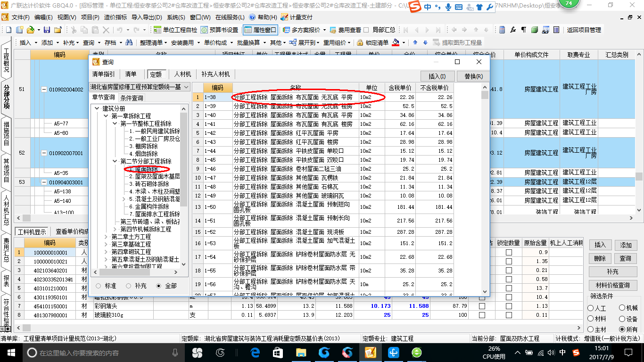The width and height of the screenshot is (644, 362).
Task: Open 单位工程自检 self-check tool
Action: (x=175, y=30)
